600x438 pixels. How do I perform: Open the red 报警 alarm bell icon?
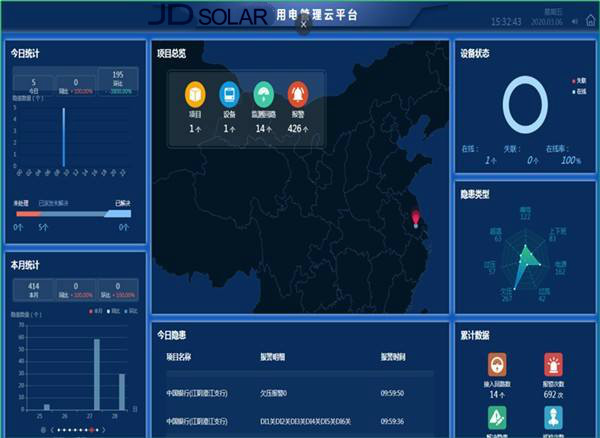pyautogui.click(x=298, y=94)
